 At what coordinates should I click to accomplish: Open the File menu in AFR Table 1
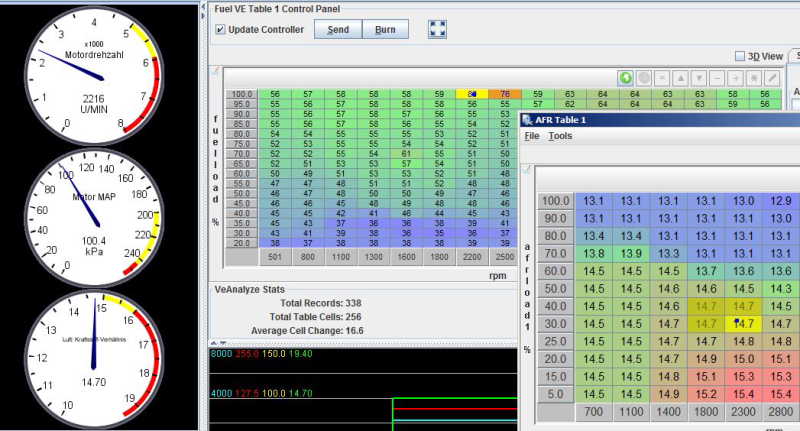tap(531, 135)
